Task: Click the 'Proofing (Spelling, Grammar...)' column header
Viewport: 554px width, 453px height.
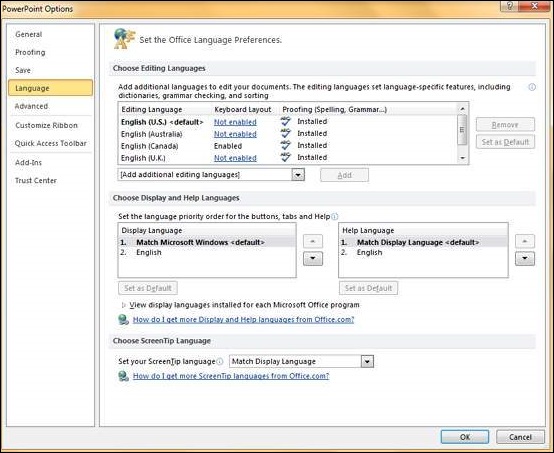Action: 335,110
